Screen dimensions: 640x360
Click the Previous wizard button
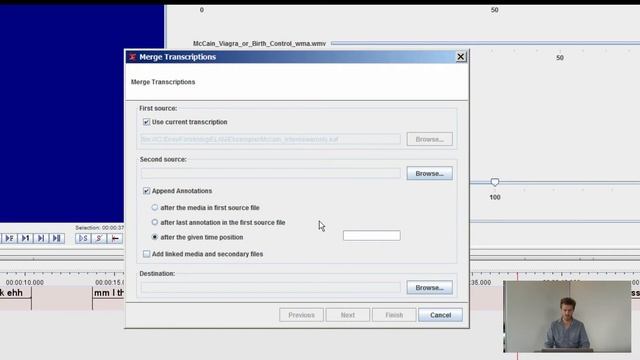pos(301,315)
